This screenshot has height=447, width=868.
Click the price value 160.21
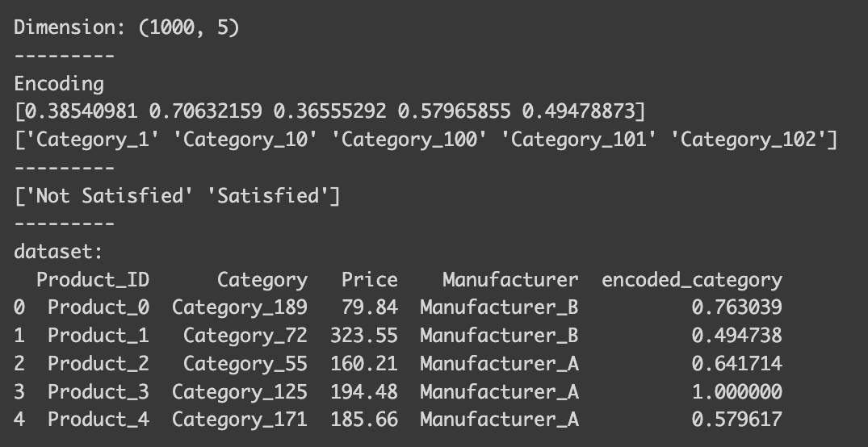pyautogui.click(x=363, y=364)
